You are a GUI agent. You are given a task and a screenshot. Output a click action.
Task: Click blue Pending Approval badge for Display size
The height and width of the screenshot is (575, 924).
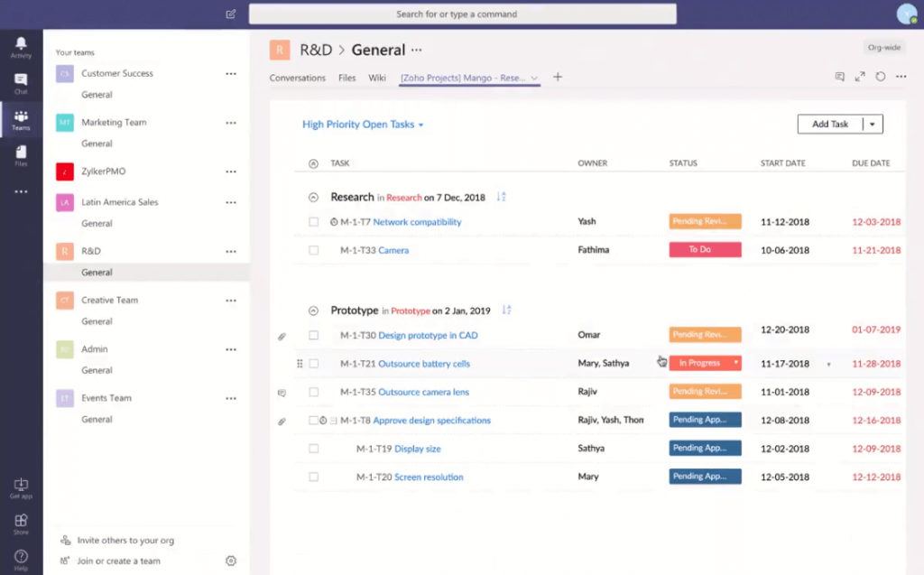[x=705, y=448]
